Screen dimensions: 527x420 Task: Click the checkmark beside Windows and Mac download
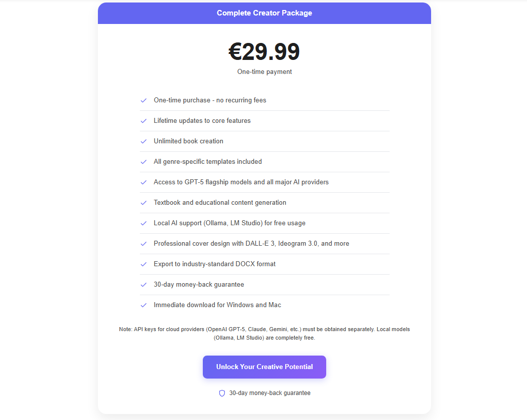tap(144, 305)
